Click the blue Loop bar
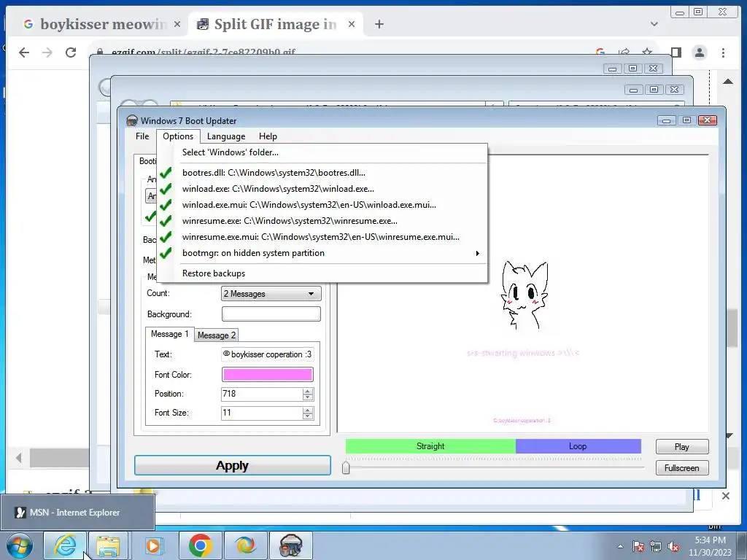The width and height of the screenshot is (747, 560). [578, 446]
